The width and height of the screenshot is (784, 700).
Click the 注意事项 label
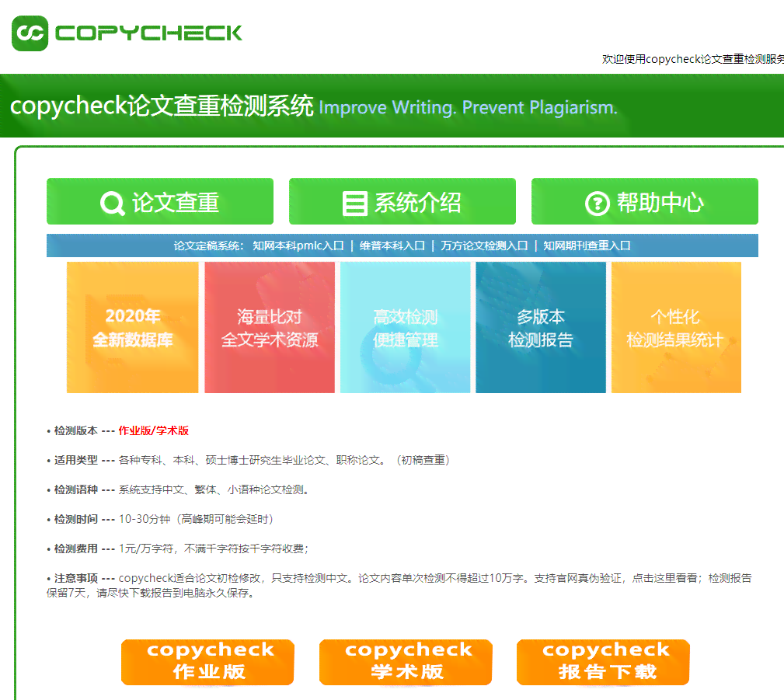(76, 578)
